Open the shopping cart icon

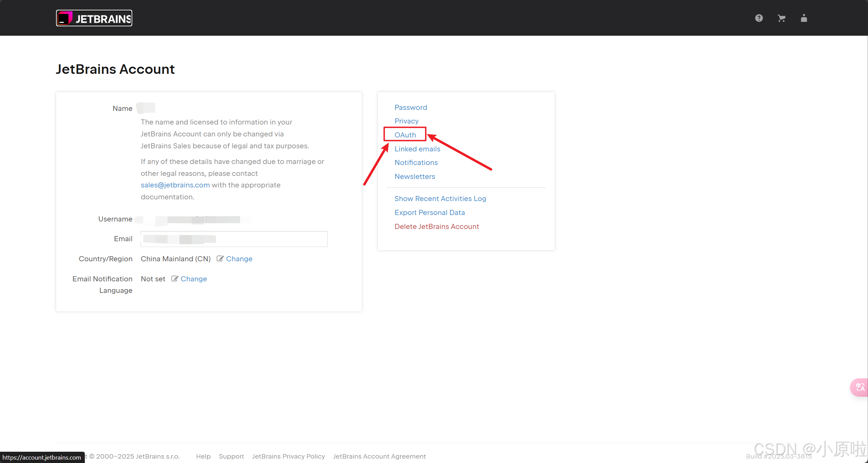click(781, 18)
